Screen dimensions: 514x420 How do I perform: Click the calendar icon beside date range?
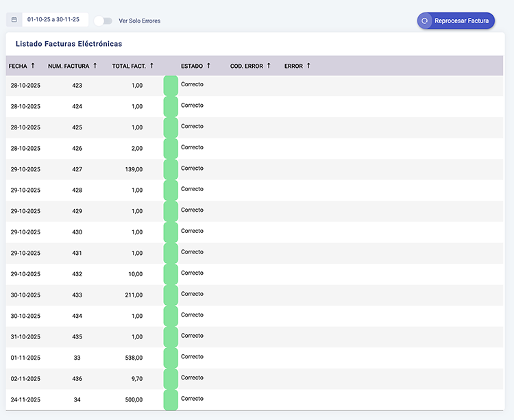(x=14, y=21)
